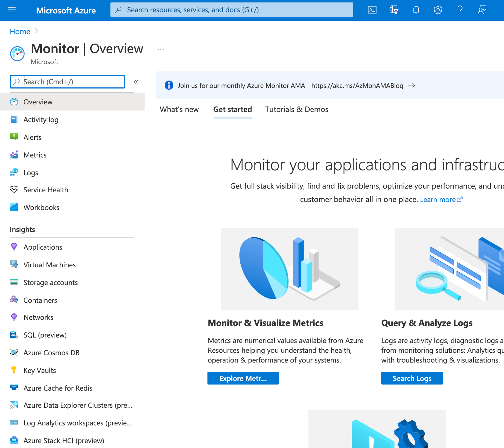Screen dimensions: 504x448
Task: Select Overview in the sidebar
Action: pos(72,102)
